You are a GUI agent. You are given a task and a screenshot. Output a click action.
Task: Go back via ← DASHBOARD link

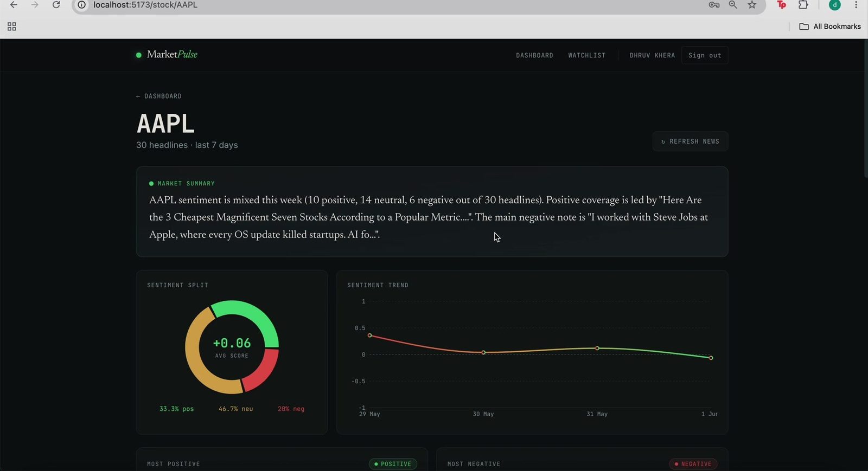point(159,96)
